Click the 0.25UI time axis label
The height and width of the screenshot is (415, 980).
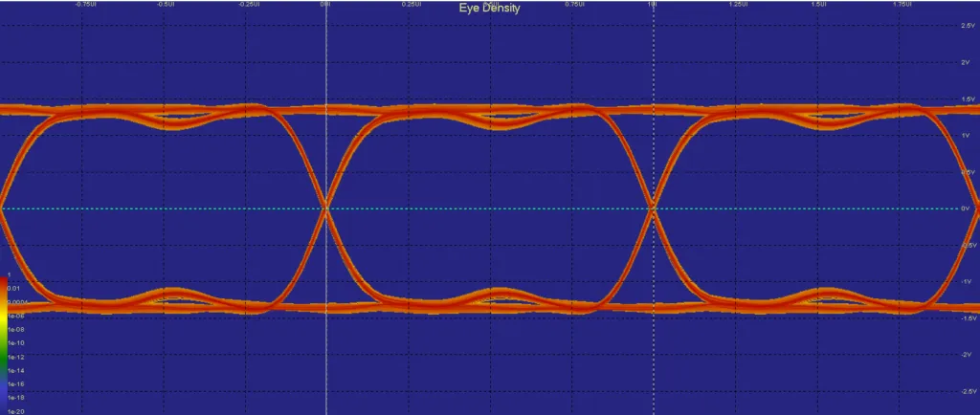[x=412, y=4]
